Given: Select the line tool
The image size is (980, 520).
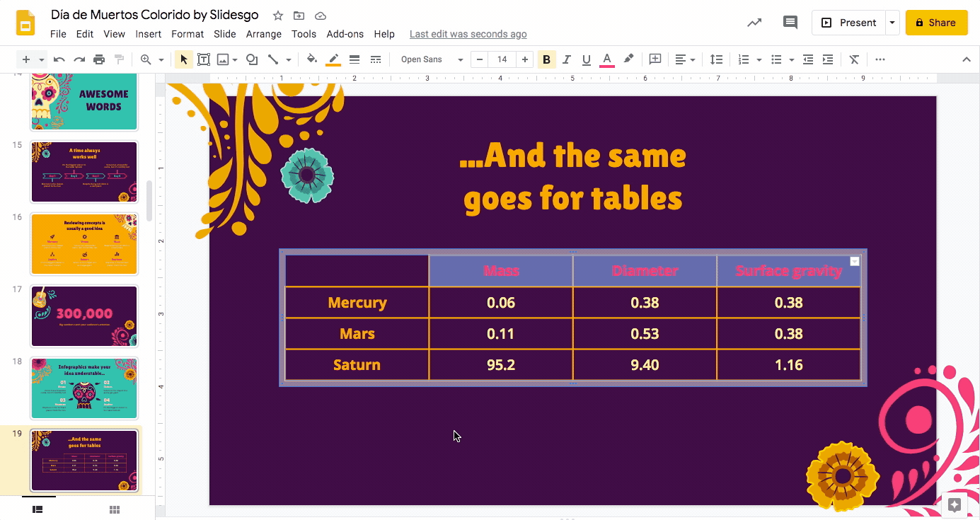Looking at the screenshot, I should [x=272, y=59].
